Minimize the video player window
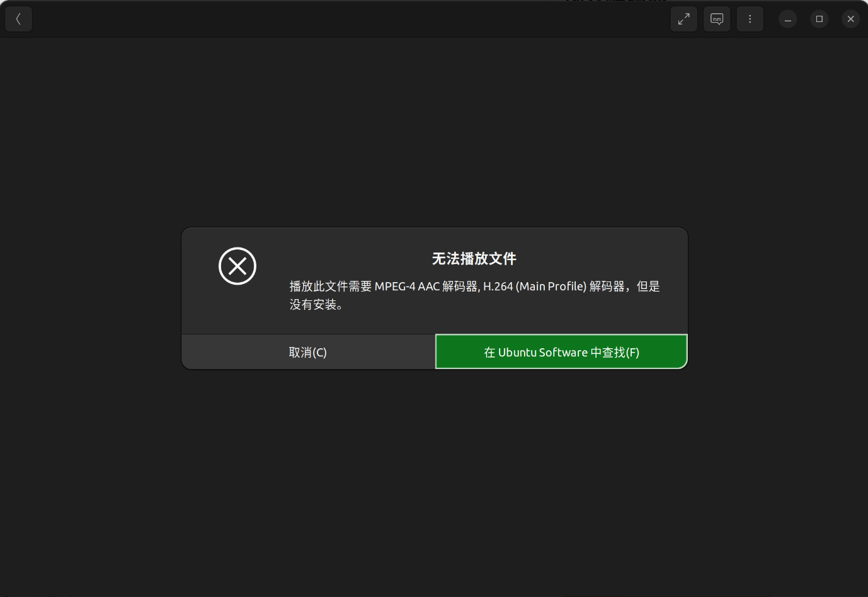This screenshot has width=868, height=597. (x=787, y=19)
